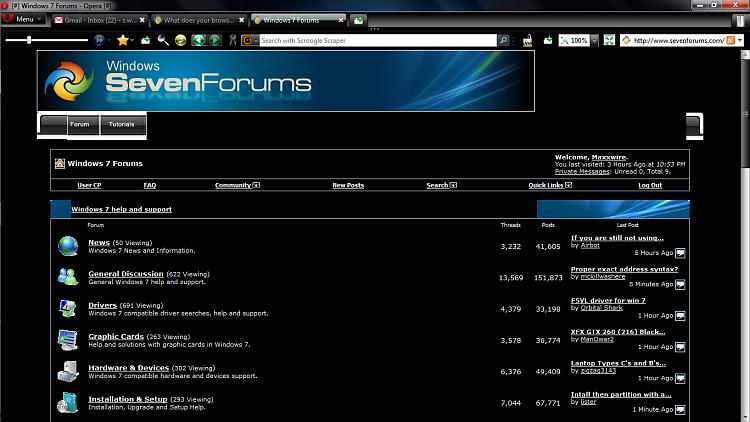Go forward with the green right arrow
Viewport: 750px width, 422px height.
(x=215, y=41)
